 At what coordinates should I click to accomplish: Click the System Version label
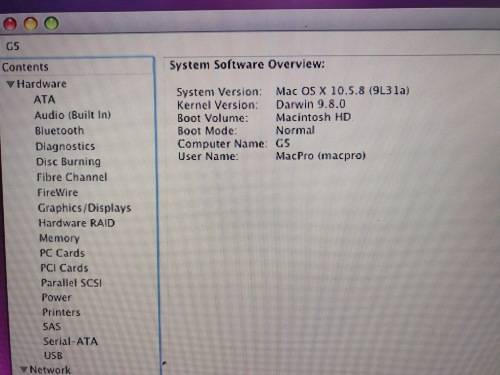click(x=219, y=92)
